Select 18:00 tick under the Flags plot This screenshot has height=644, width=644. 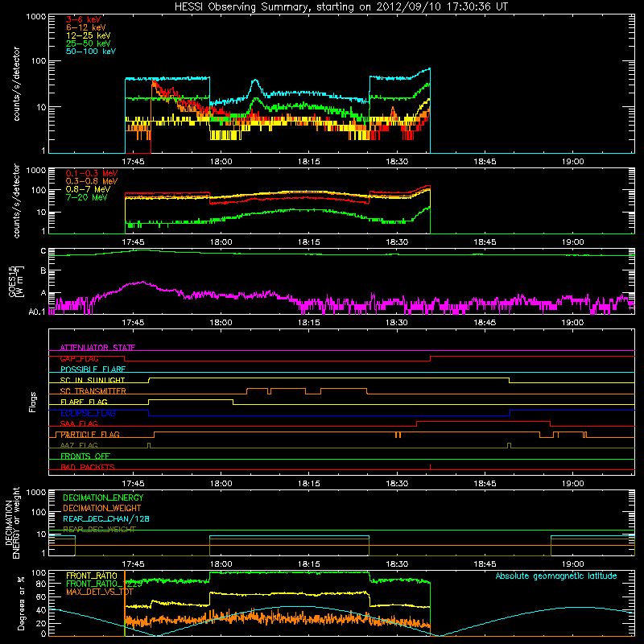[x=221, y=484]
